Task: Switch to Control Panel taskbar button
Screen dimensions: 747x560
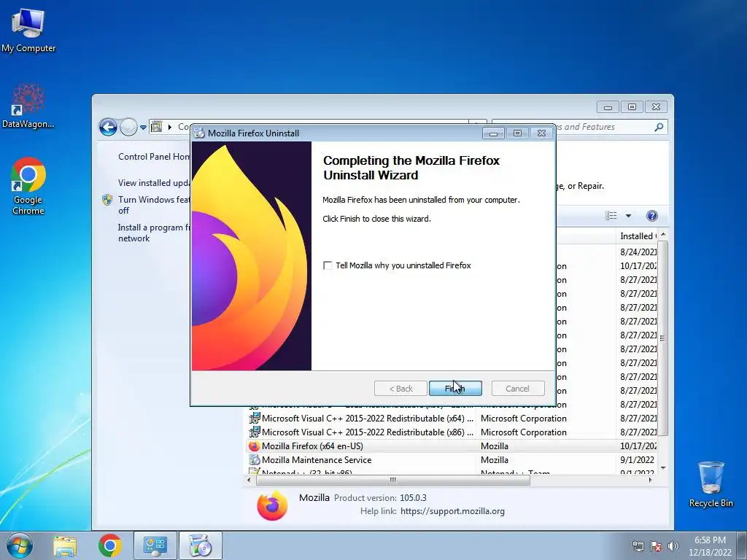Action: click(x=155, y=545)
